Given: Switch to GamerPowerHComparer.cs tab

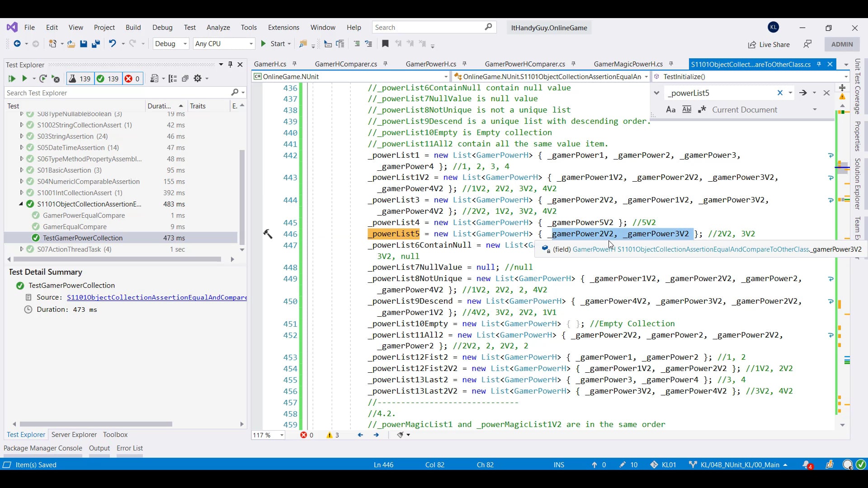Looking at the screenshot, I should tap(524, 64).
